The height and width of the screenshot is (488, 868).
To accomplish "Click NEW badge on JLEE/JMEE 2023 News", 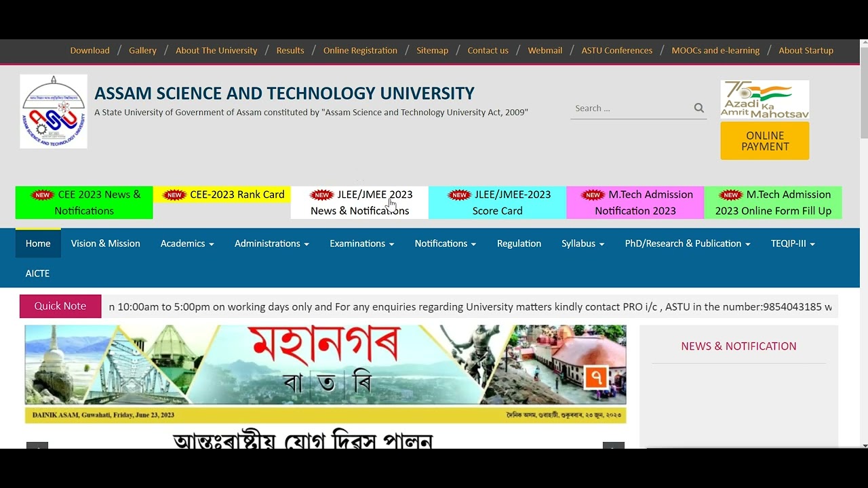I will click(x=322, y=195).
